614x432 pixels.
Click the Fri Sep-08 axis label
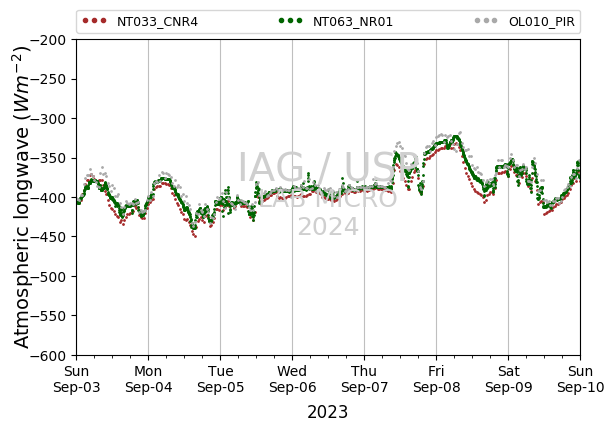437,379
